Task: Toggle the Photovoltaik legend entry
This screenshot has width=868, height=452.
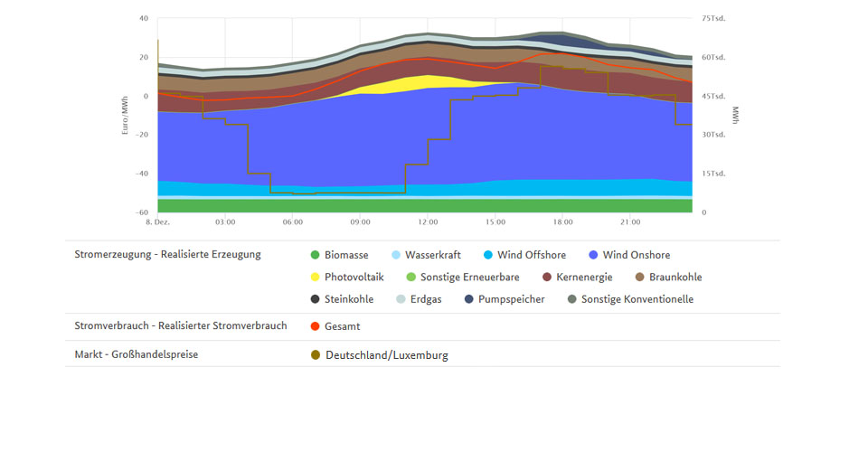Action: click(347, 278)
